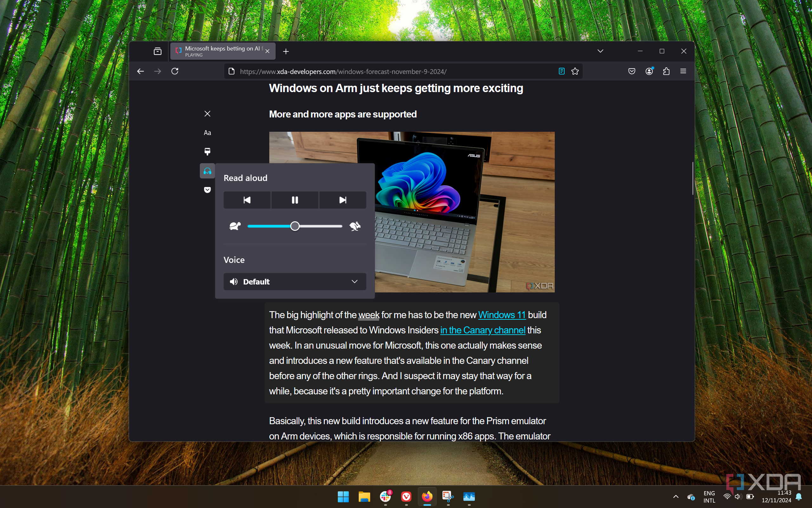
Task: Bookmark this page with the star icon
Action: [x=575, y=71]
